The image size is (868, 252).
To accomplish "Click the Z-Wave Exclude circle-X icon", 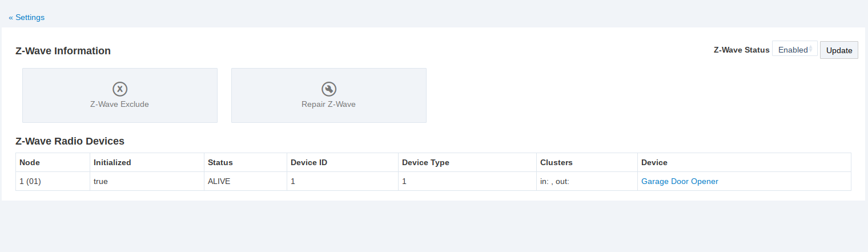I will [119, 89].
